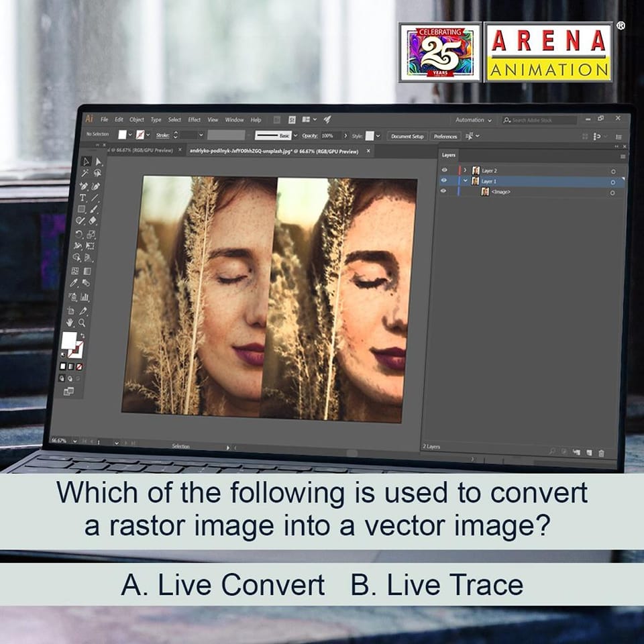Open the Effect menu
644x644 pixels.
pos(195,119)
